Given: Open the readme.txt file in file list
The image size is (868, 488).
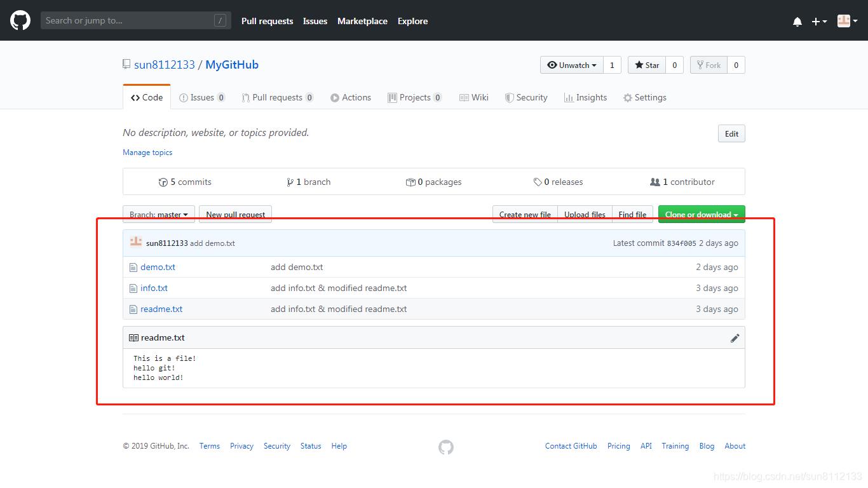Looking at the screenshot, I should 161,309.
